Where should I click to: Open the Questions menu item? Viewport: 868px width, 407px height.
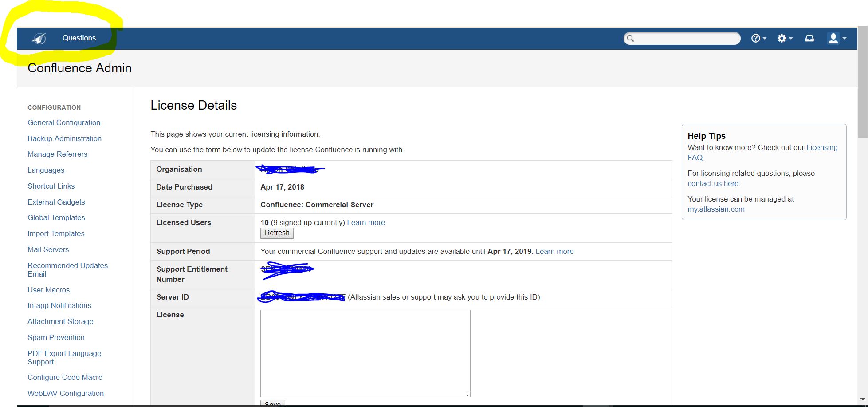(x=79, y=38)
